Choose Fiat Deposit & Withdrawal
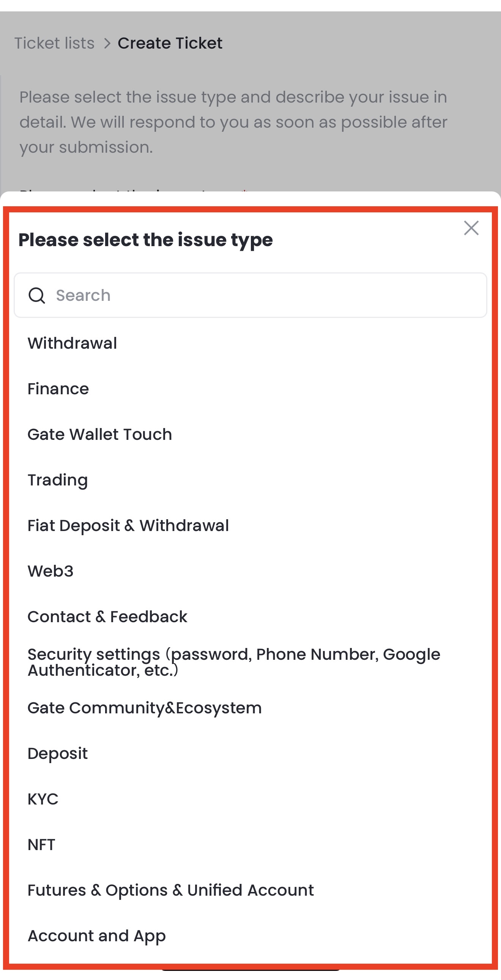Viewport: 501px width, 980px height. pyautogui.click(x=128, y=526)
